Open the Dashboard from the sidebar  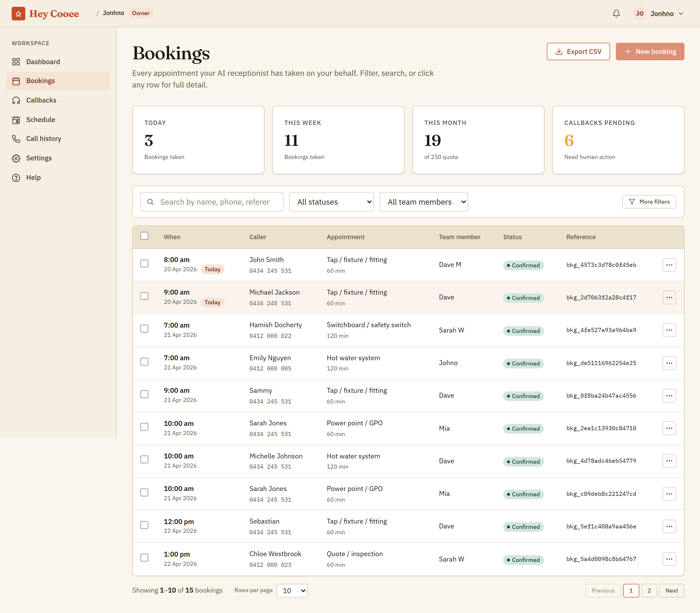pos(43,61)
